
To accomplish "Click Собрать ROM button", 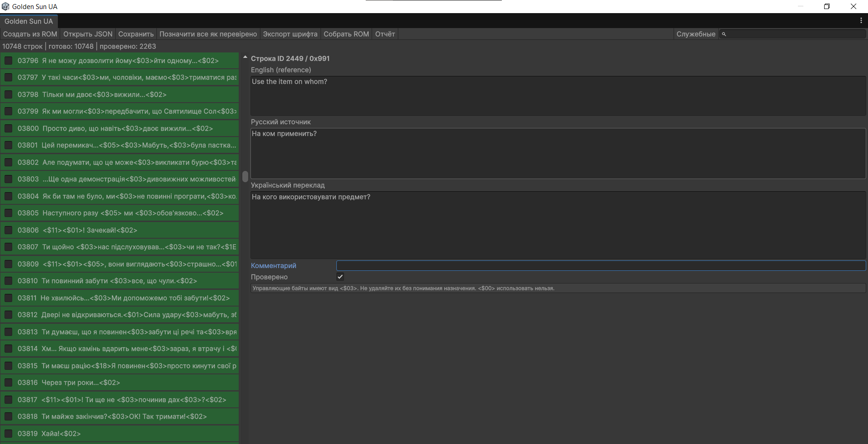I will pos(346,34).
